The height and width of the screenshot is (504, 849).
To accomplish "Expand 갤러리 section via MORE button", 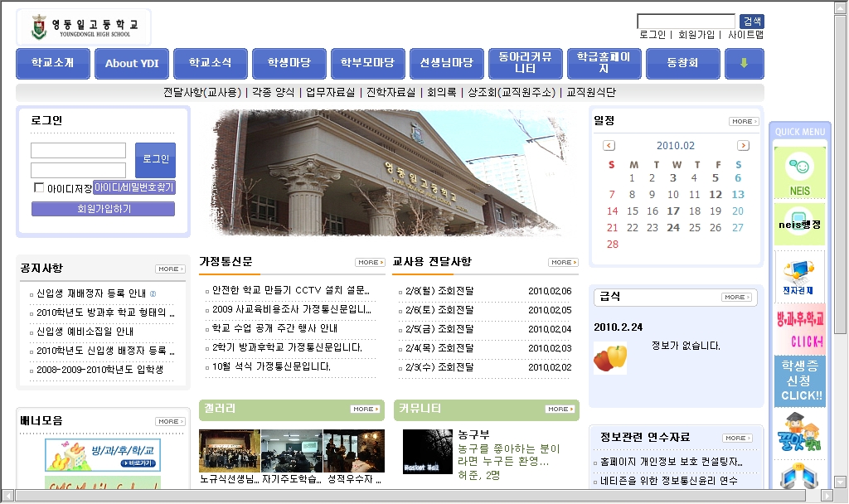I will (x=365, y=409).
